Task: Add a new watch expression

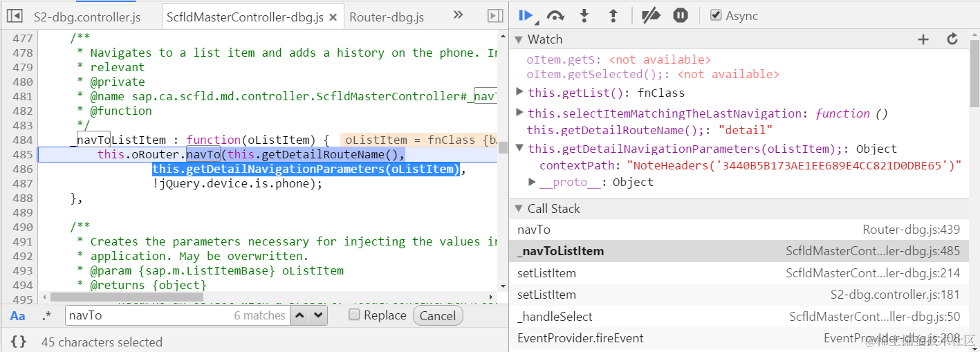Action: coord(923,39)
